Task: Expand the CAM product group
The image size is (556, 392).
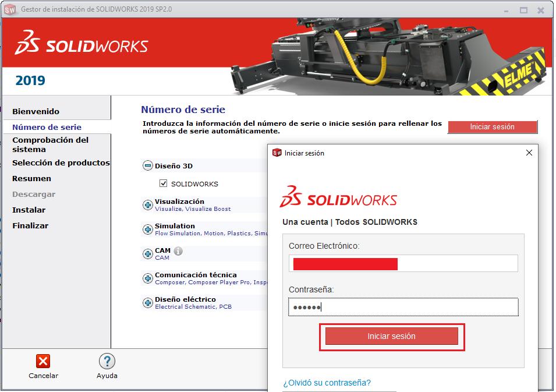Action: click(147, 254)
